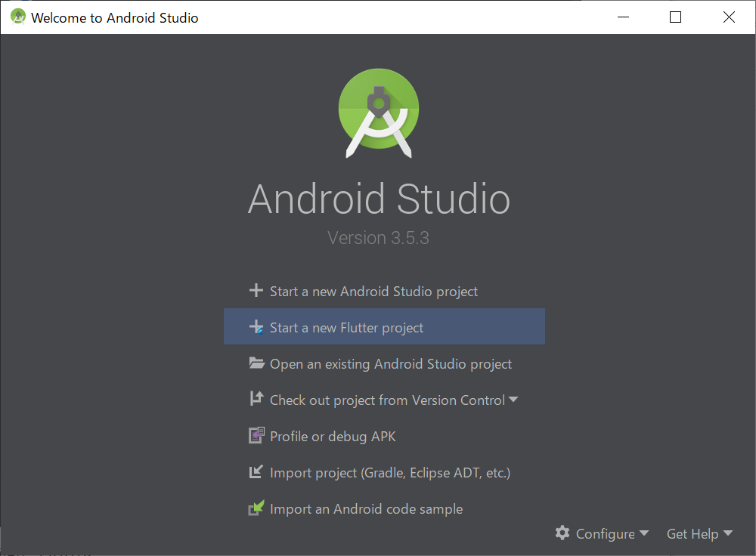Expand the Version Control dropdown arrow
This screenshot has width=756, height=556.
[513, 400]
